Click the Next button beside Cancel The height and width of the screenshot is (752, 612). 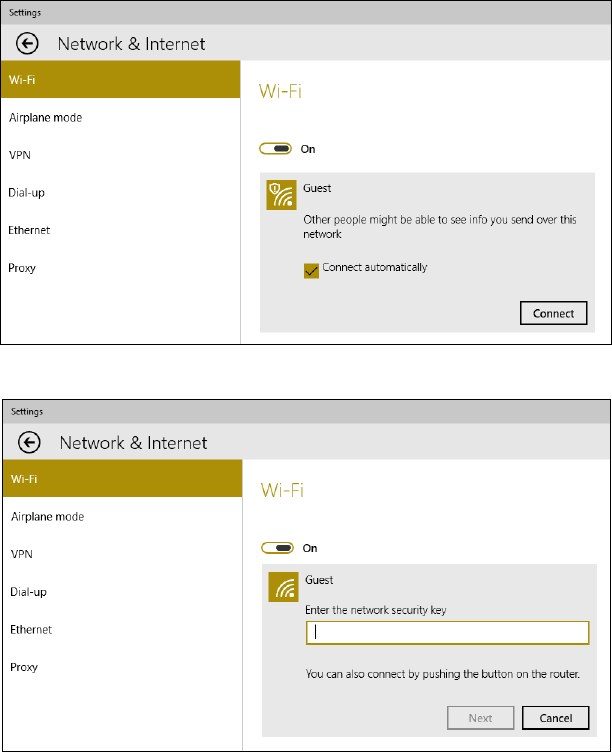pyautogui.click(x=480, y=718)
